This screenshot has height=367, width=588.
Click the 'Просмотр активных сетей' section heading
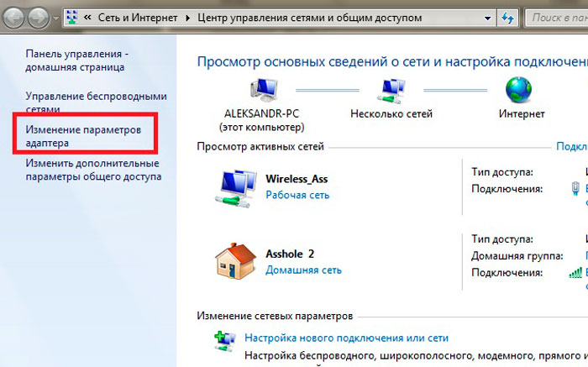[260, 147]
